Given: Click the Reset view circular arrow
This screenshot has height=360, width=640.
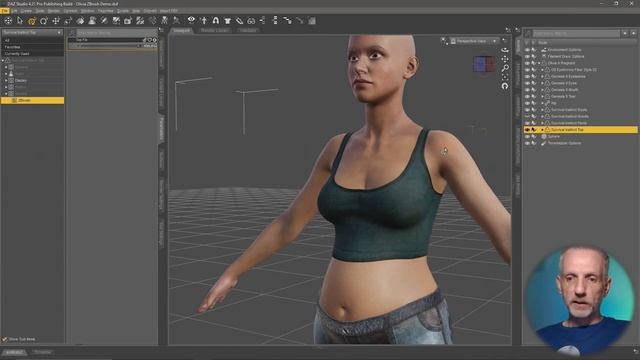Looking at the screenshot, I should pos(505,86).
